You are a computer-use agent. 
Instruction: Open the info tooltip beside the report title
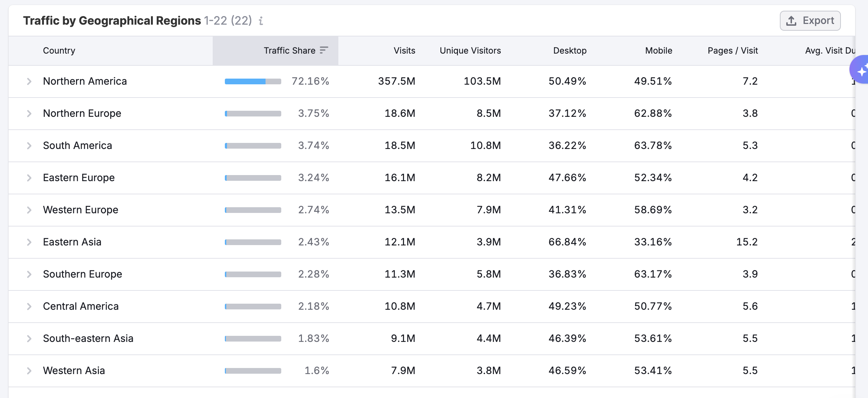(x=261, y=21)
